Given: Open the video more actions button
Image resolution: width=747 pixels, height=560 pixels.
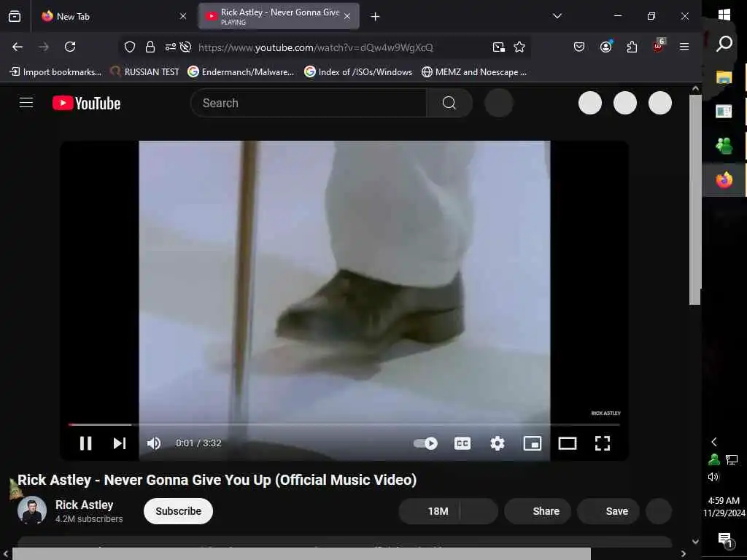Looking at the screenshot, I should tap(659, 511).
